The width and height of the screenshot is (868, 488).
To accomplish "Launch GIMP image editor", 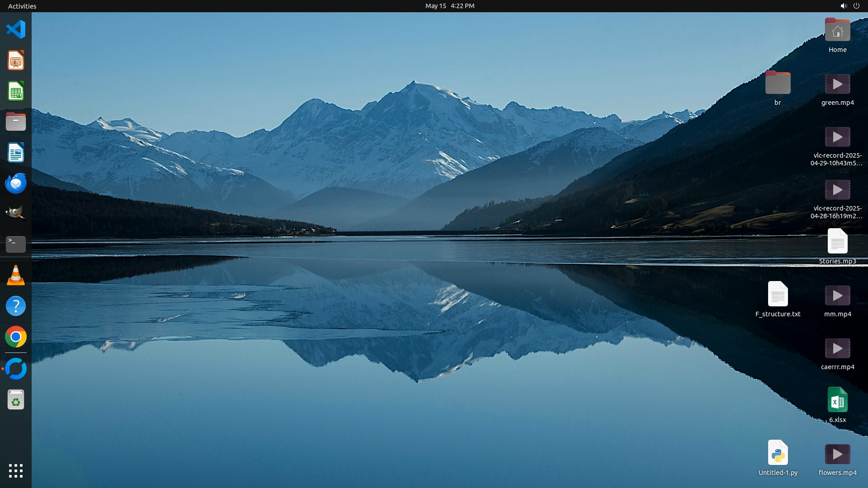I will click(x=16, y=213).
